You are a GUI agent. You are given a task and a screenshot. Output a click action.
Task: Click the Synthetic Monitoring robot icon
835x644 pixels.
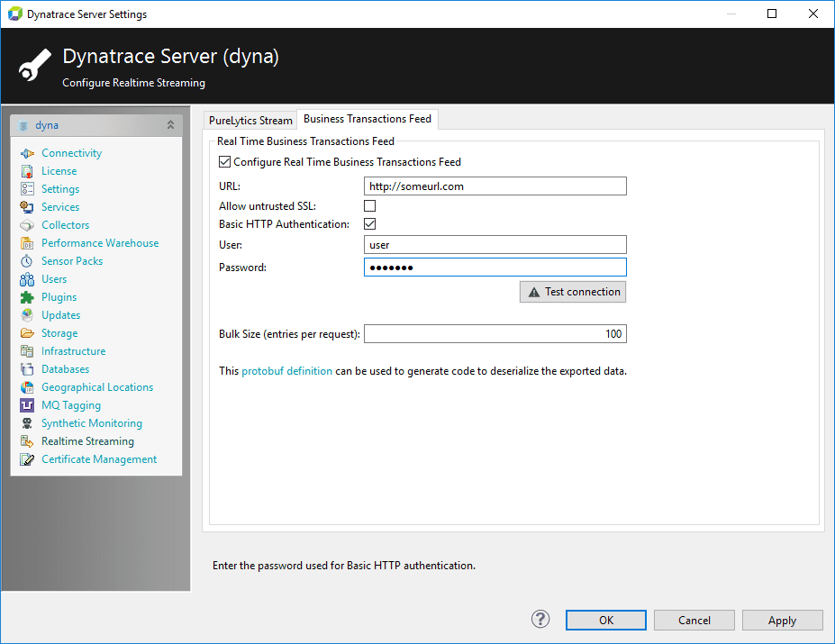click(x=27, y=423)
